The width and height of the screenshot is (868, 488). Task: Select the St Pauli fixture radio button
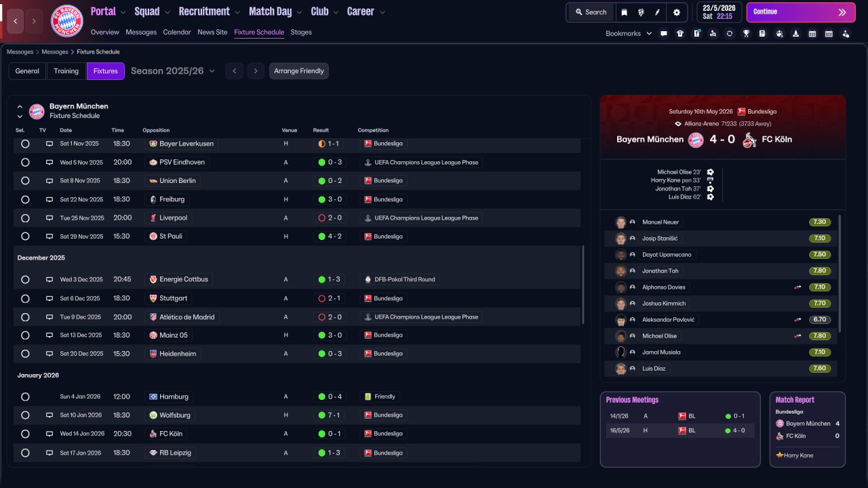click(x=25, y=237)
